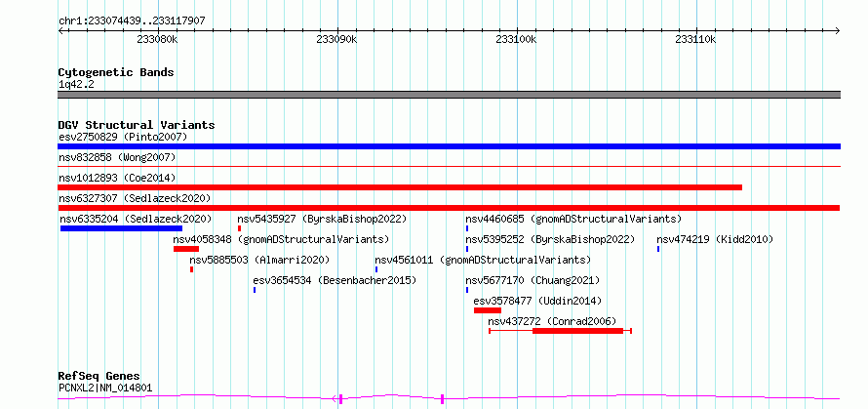Image resolution: width=868 pixels, height=409 pixels.
Task: Open the nsv437272 (Conrad2006) label
Action: click(552, 321)
